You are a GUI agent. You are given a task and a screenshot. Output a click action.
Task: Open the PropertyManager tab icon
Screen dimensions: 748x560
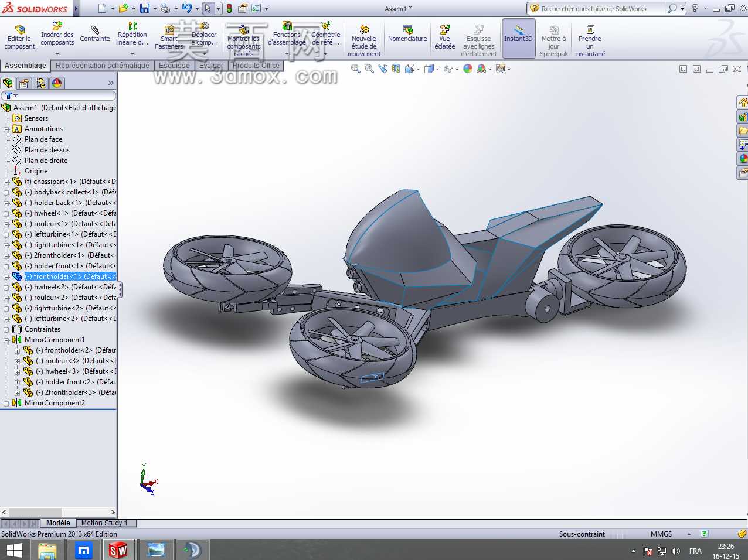[24, 83]
